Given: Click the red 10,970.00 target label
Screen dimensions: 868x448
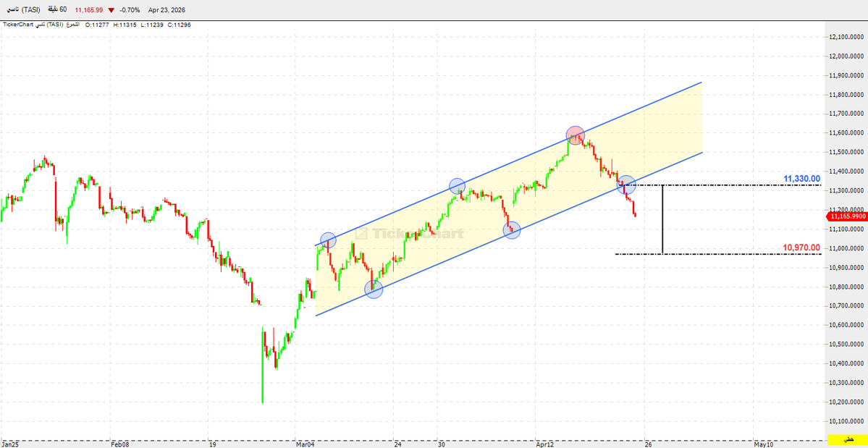Looking at the screenshot, I should point(801,248).
